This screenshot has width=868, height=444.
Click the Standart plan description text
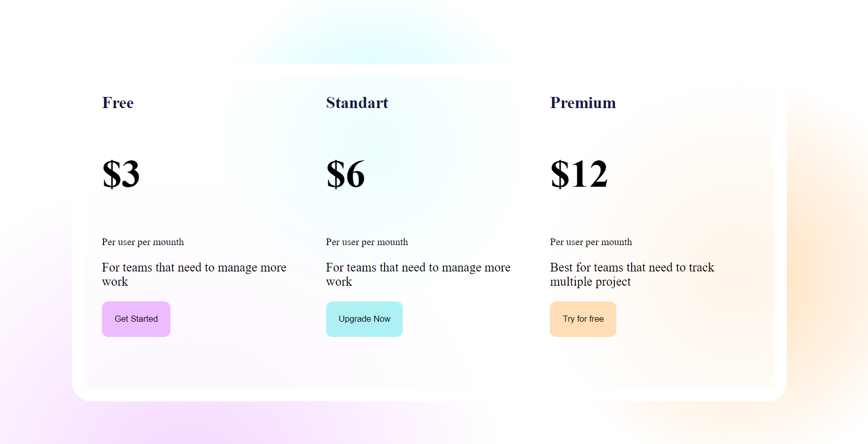418,274
